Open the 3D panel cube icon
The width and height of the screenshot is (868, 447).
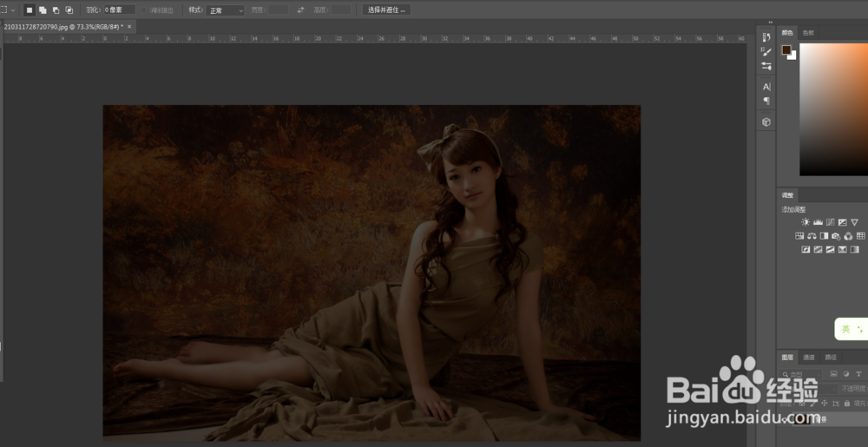(x=766, y=122)
